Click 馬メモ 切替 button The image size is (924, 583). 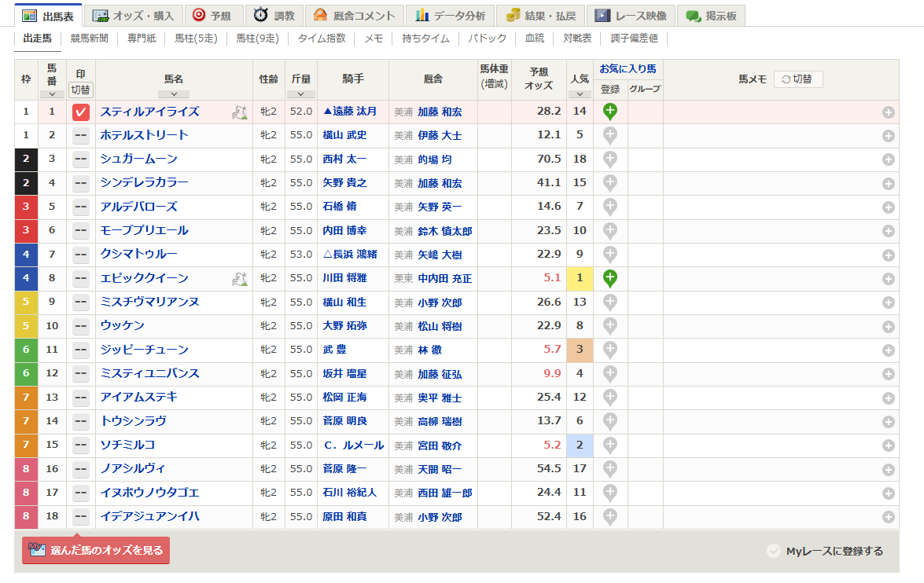(x=798, y=79)
